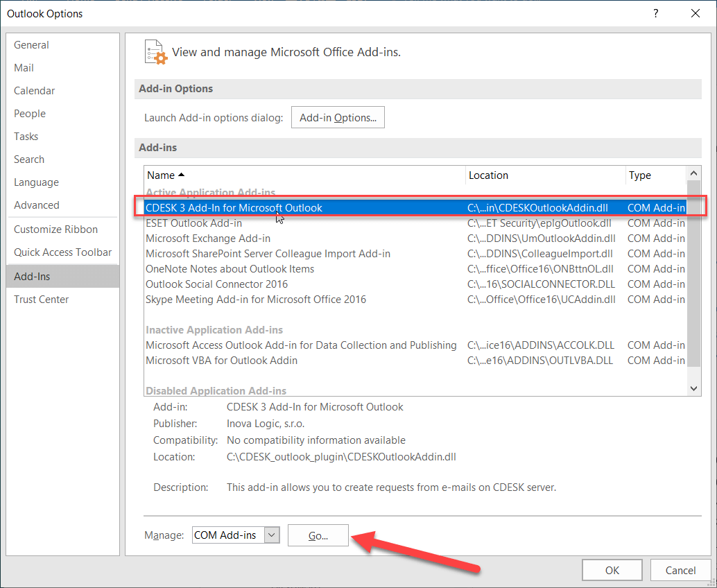Click location C:\...ice16\ADDINS\ACCOLK.DLL
The height and width of the screenshot is (588, 717).
click(541, 345)
